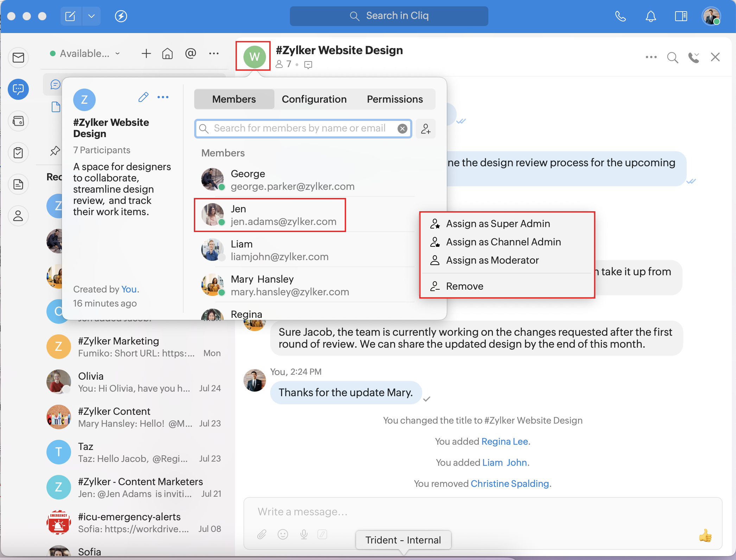Click the add member icon

click(426, 129)
